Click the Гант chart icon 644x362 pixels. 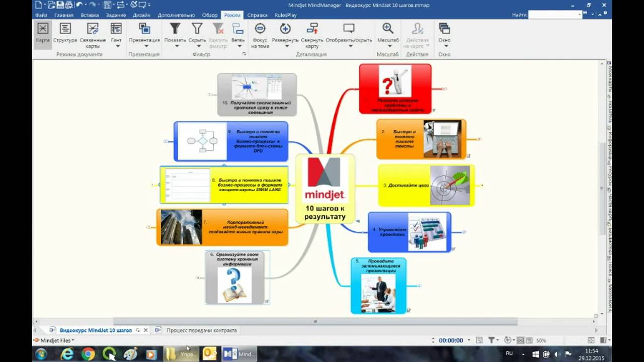[116, 28]
